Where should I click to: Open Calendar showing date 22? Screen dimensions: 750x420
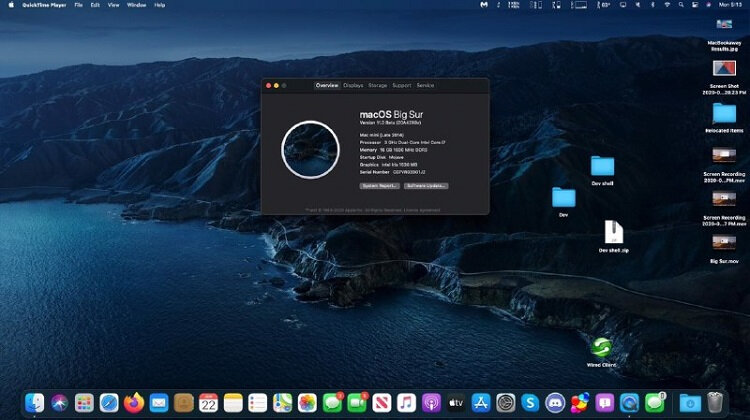pos(209,403)
